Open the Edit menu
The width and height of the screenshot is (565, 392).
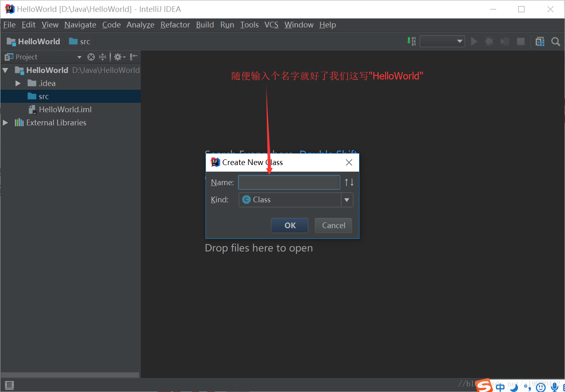pyautogui.click(x=29, y=25)
